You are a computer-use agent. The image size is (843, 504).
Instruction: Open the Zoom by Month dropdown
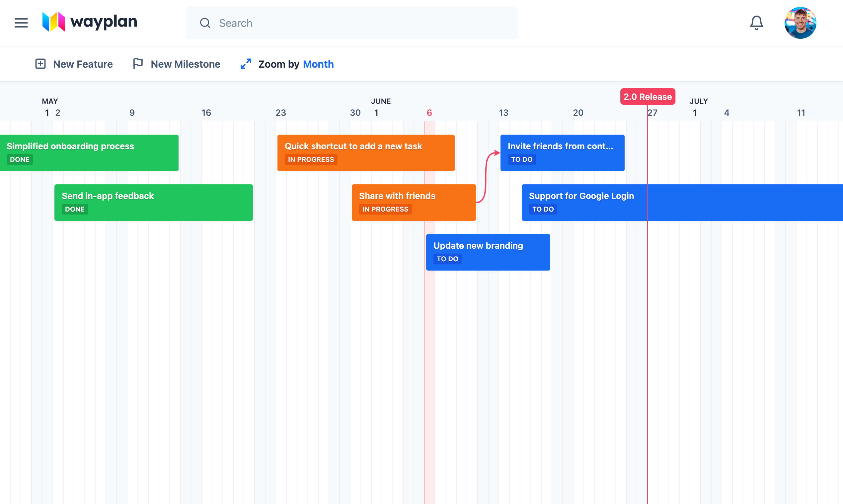click(318, 64)
